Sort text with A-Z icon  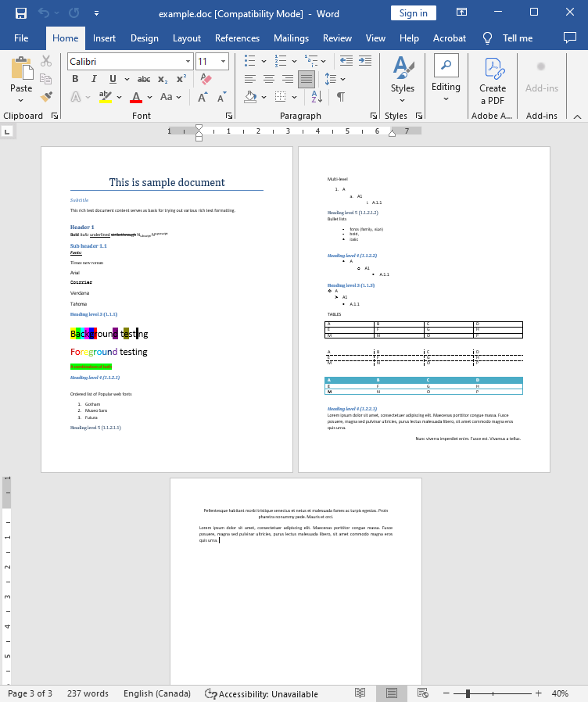click(x=317, y=97)
